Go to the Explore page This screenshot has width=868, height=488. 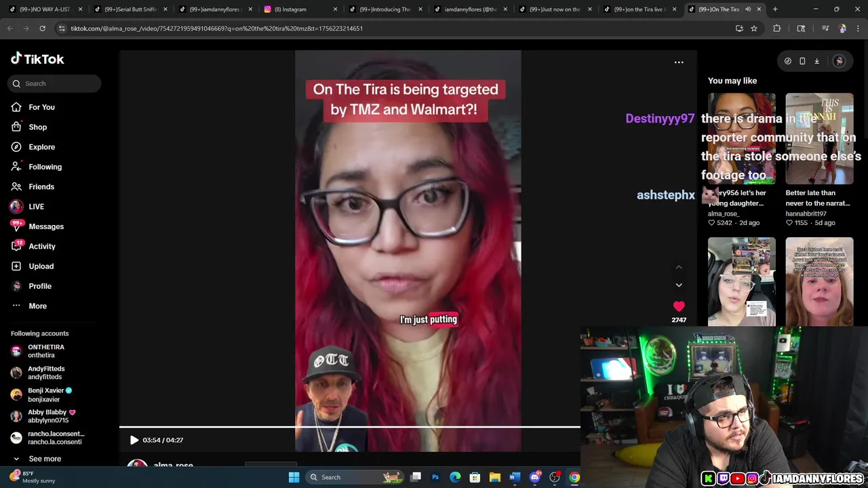[x=41, y=147]
